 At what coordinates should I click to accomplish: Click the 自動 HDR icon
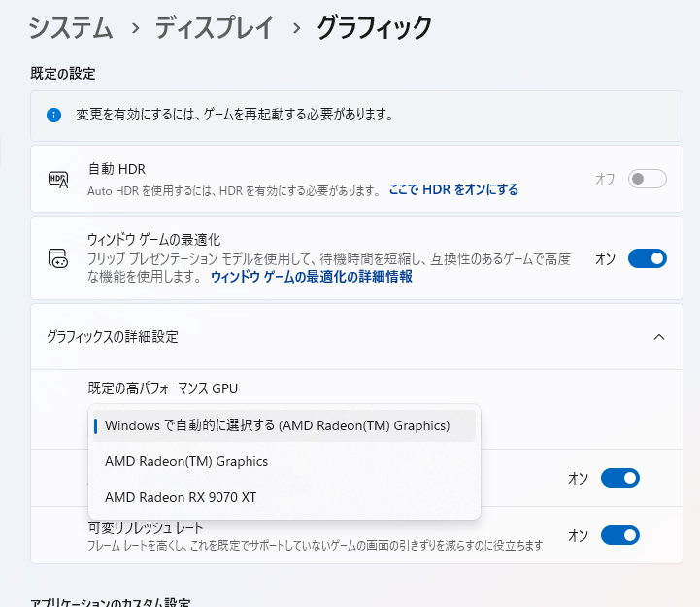[x=58, y=179]
